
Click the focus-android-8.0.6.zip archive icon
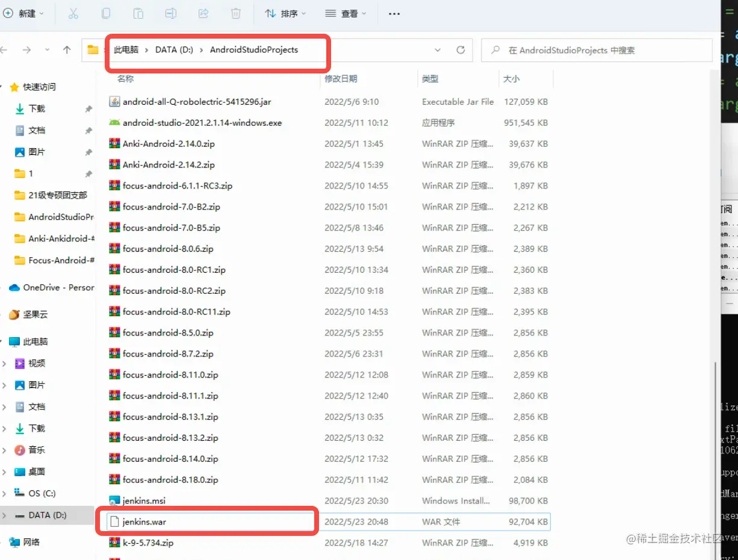click(114, 249)
